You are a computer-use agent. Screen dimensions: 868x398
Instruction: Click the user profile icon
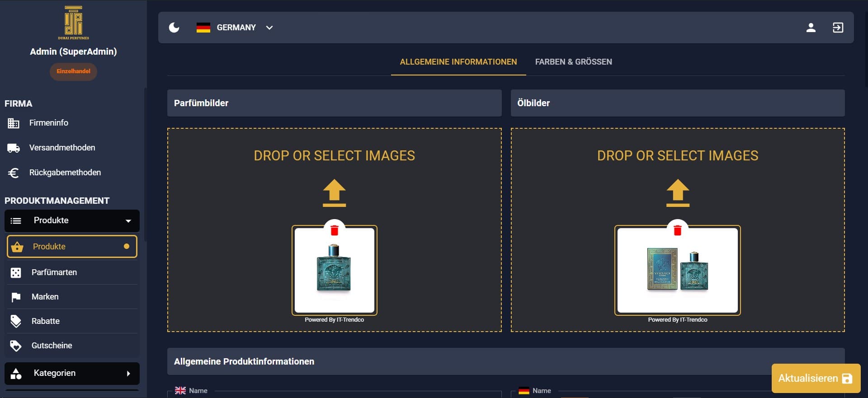point(811,28)
